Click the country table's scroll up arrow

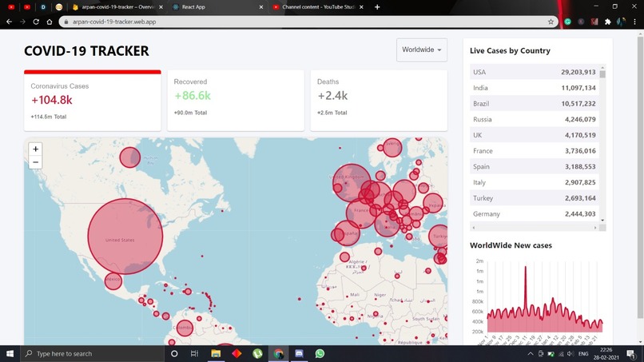pyautogui.click(x=602, y=67)
